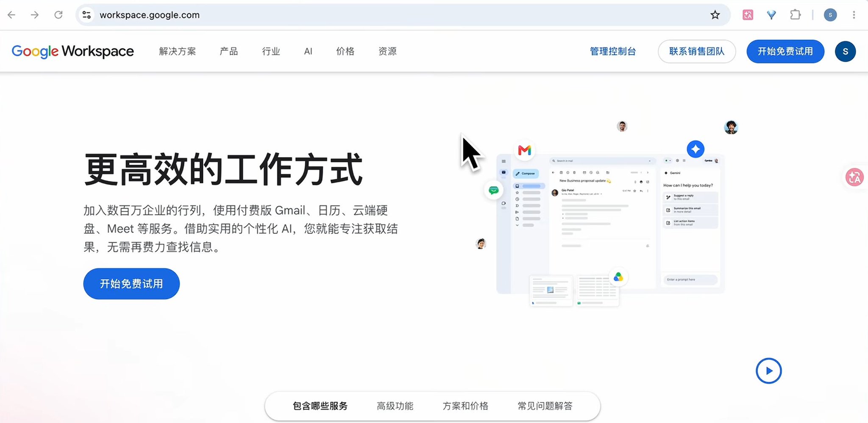Image resolution: width=868 pixels, height=423 pixels.
Task: Open account avatar S in site header
Action: [x=845, y=51]
